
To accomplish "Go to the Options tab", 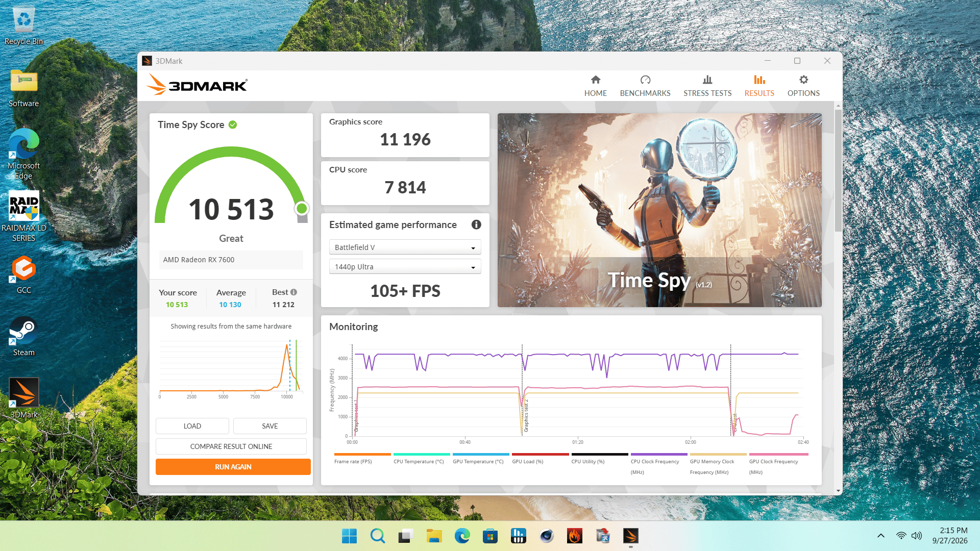I will pyautogui.click(x=803, y=86).
